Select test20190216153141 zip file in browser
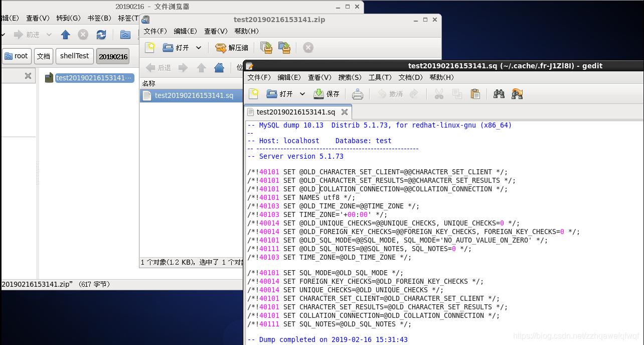644x345 pixels. point(89,78)
